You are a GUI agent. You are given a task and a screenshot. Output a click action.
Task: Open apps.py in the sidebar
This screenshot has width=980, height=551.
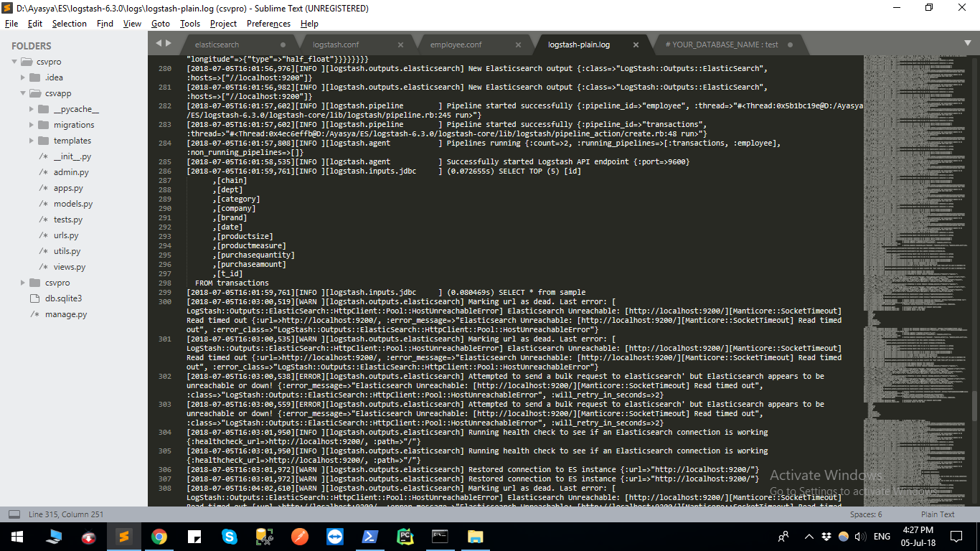click(68, 188)
